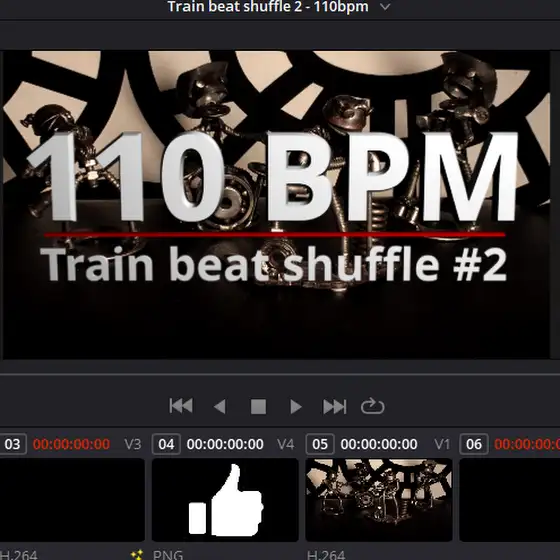The width and height of the screenshot is (560, 560).
Task: Click the H.264 label under clip 05
Action: (x=326, y=555)
